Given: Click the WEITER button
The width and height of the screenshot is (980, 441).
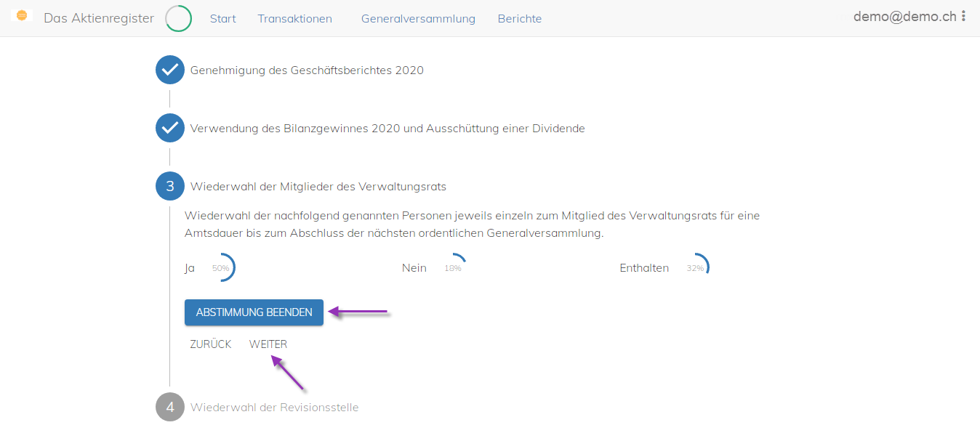Looking at the screenshot, I should [x=268, y=344].
